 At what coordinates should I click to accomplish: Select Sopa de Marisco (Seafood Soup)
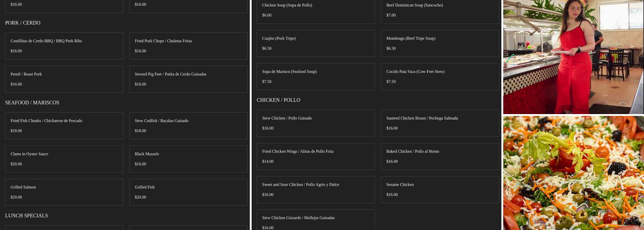316,76
